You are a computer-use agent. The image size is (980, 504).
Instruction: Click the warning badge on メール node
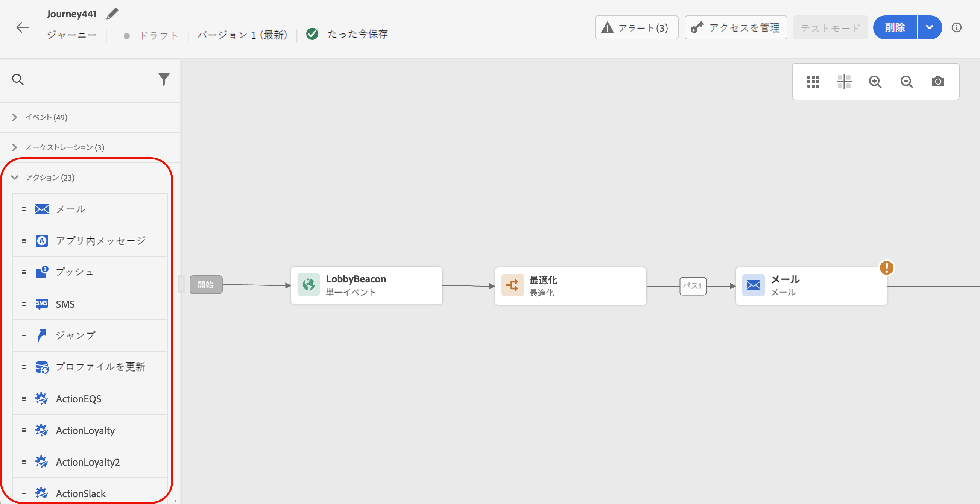pyautogui.click(x=886, y=268)
